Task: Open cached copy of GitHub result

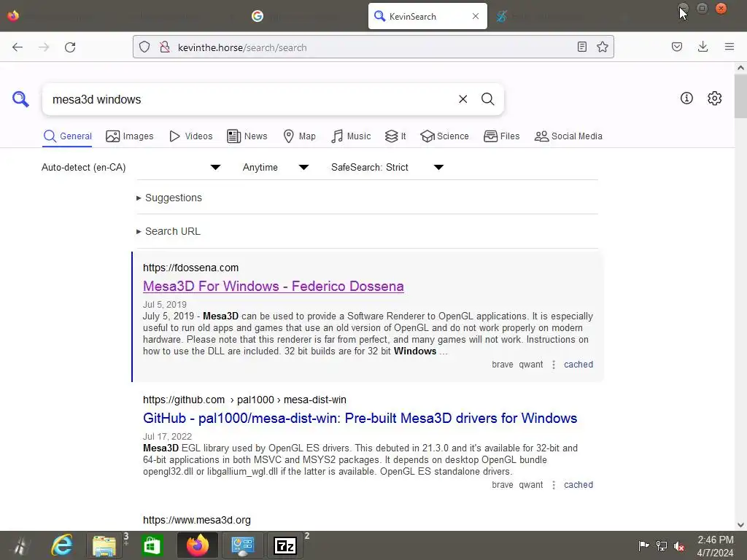Action: pyautogui.click(x=578, y=485)
